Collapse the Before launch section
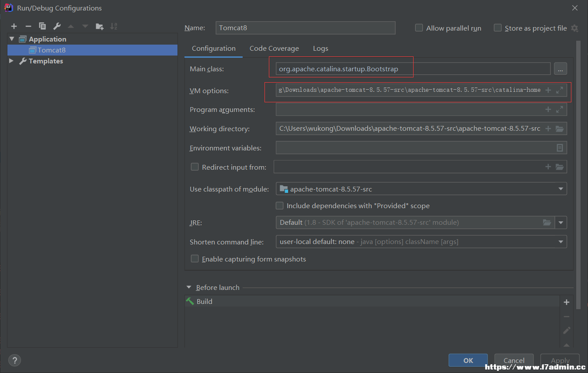588x373 pixels. pyautogui.click(x=189, y=287)
